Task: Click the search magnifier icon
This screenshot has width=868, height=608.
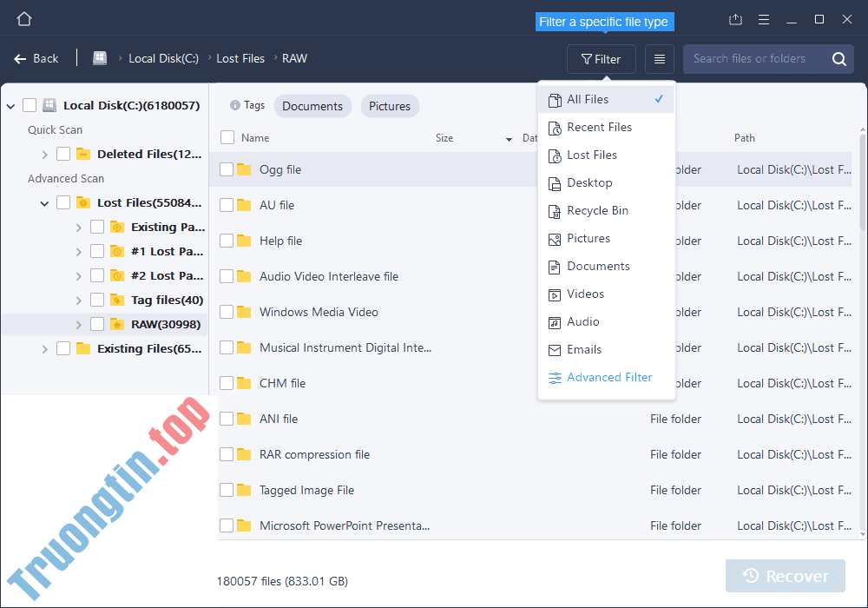Action: coord(840,58)
